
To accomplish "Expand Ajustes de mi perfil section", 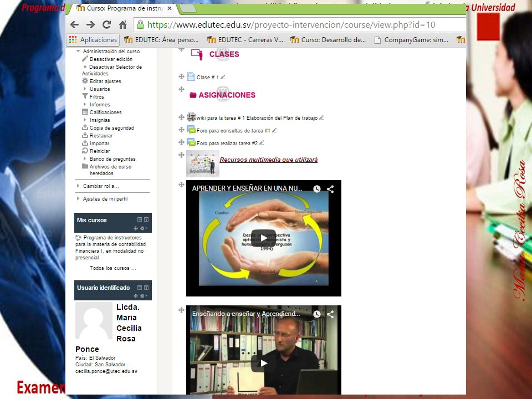I will (78, 199).
